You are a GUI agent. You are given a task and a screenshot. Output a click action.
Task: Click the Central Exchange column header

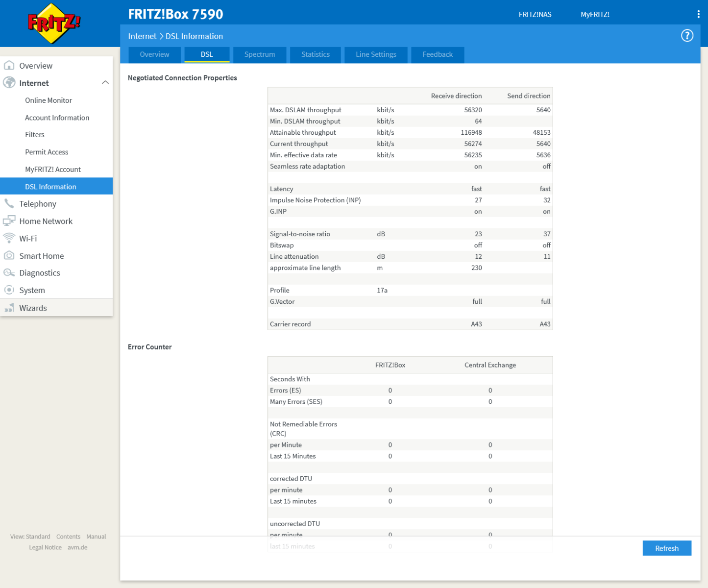tap(490, 365)
